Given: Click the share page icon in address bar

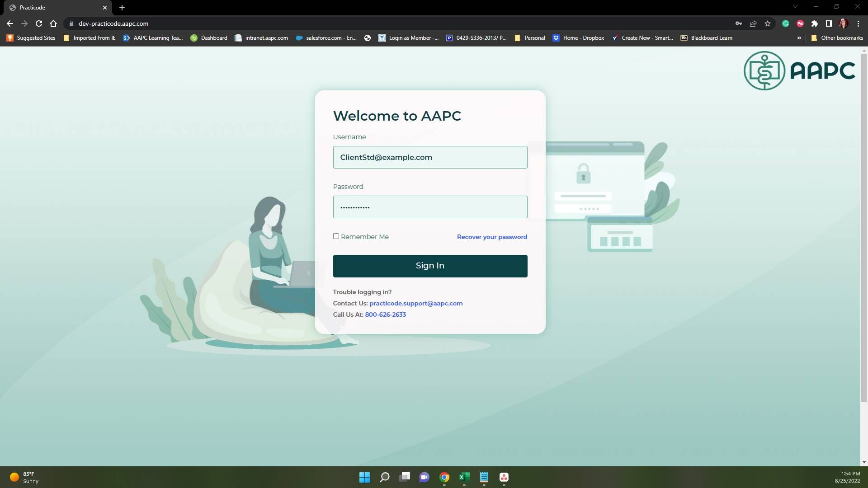Looking at the screenshot, I should coord(753,23).
